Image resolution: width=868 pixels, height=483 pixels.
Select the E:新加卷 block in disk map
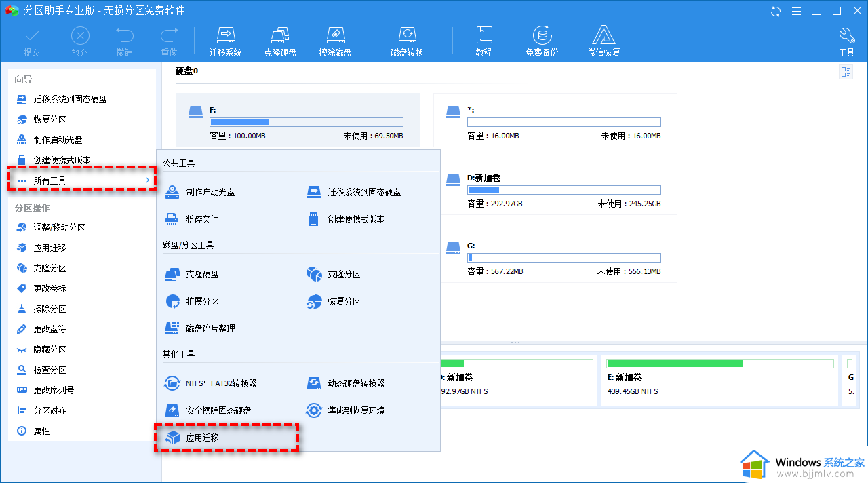tap(719, 380)
